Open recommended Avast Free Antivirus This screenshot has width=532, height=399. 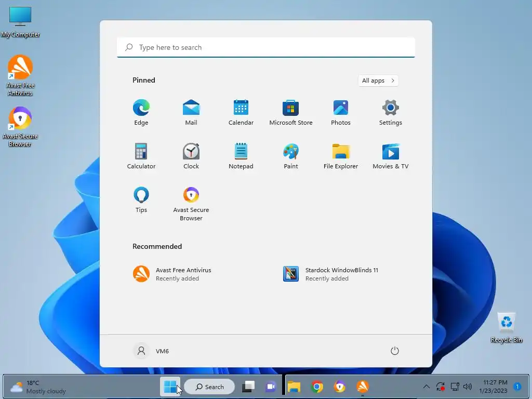(172, 274)
